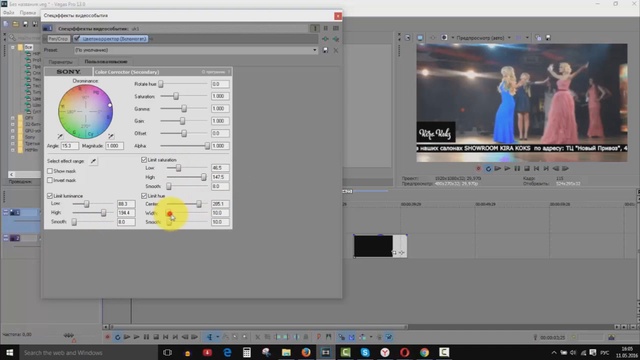Toggle the Color Corrector Secondary effect checkbox
Screen dimensions: 640x360
coord(77,39)
